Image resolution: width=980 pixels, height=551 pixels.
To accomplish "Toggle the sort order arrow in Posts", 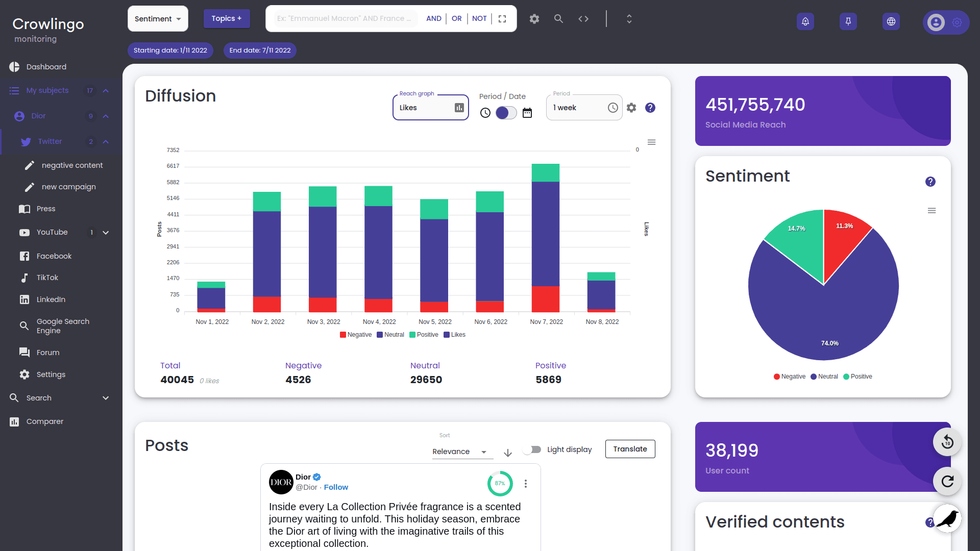I will point(508,452).
